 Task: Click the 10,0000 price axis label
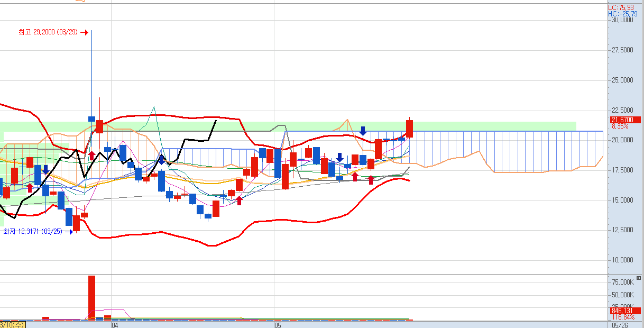click(x=622, y=260)
